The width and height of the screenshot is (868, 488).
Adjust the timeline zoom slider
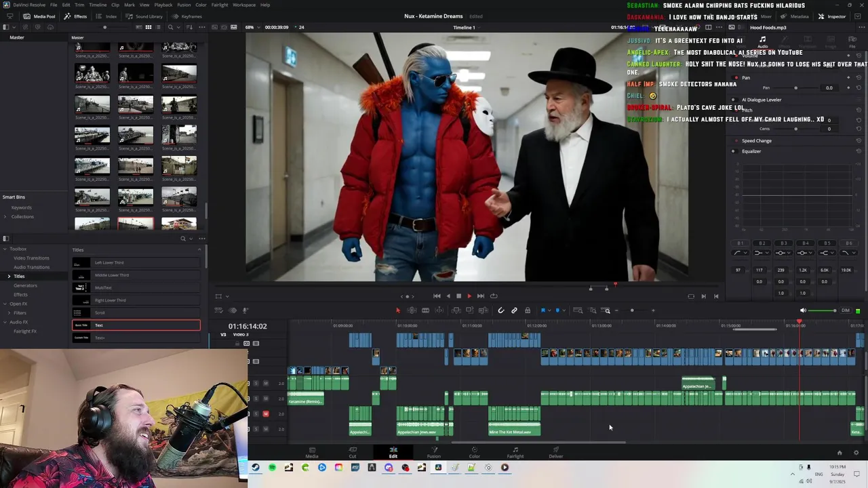(632, 310)
